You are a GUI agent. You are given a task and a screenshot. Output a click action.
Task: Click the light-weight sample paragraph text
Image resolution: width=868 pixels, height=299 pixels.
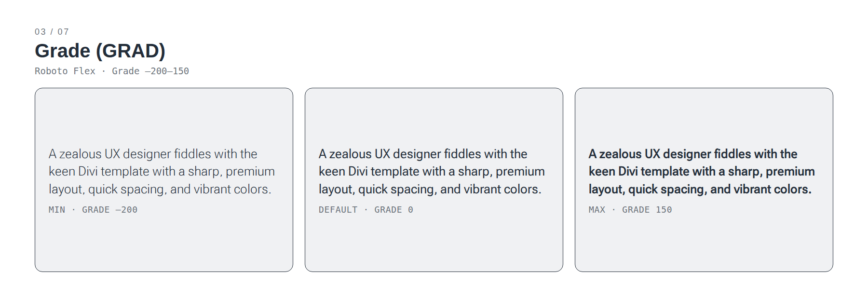[162, 172]
